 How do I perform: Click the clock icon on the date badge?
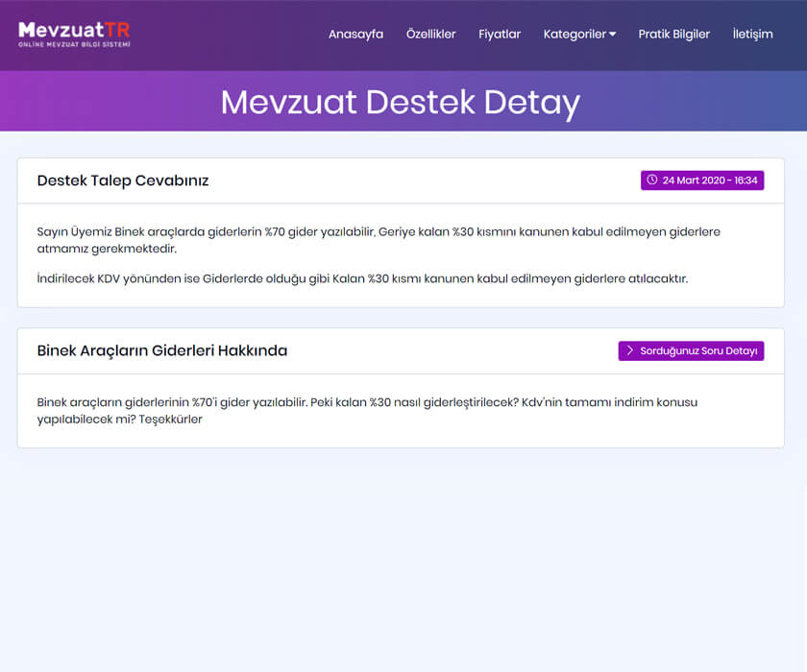[x=652, y=180]
